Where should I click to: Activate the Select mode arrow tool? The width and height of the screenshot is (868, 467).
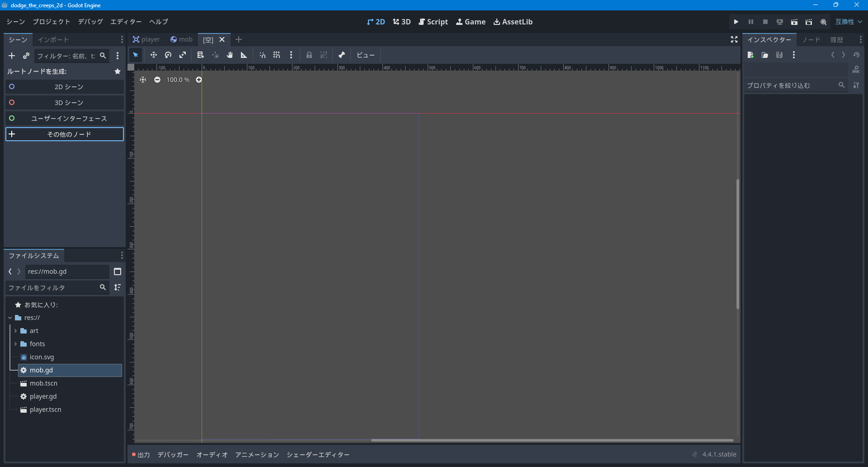[x=136, y=55]
